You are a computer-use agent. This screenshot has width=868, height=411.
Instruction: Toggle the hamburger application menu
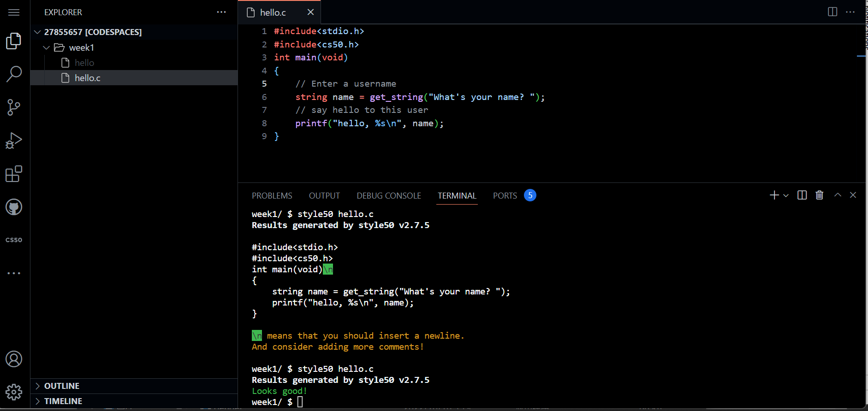pos(14,12)
